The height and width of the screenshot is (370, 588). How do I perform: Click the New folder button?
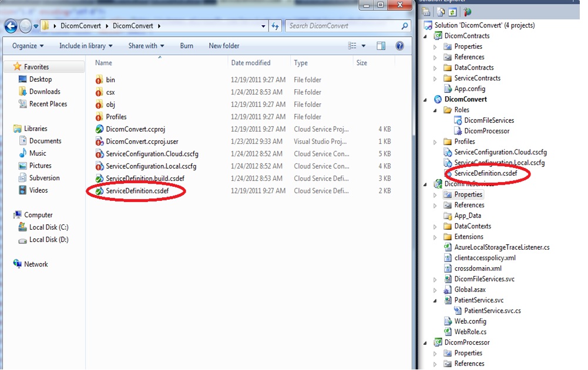[224, 46]
